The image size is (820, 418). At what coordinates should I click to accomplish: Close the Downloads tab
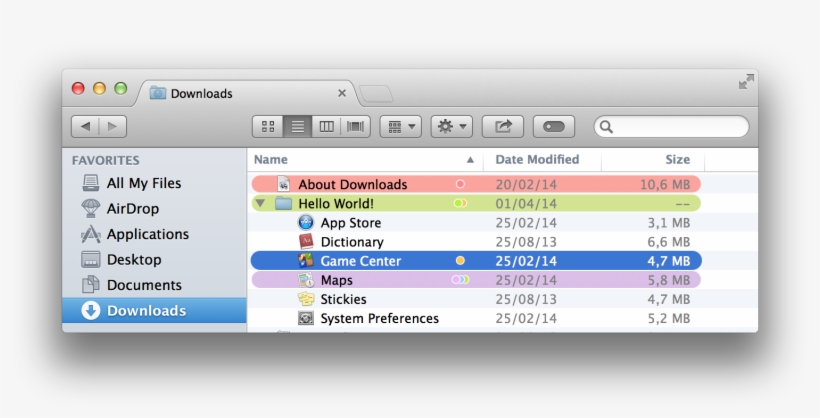(342, 93)
